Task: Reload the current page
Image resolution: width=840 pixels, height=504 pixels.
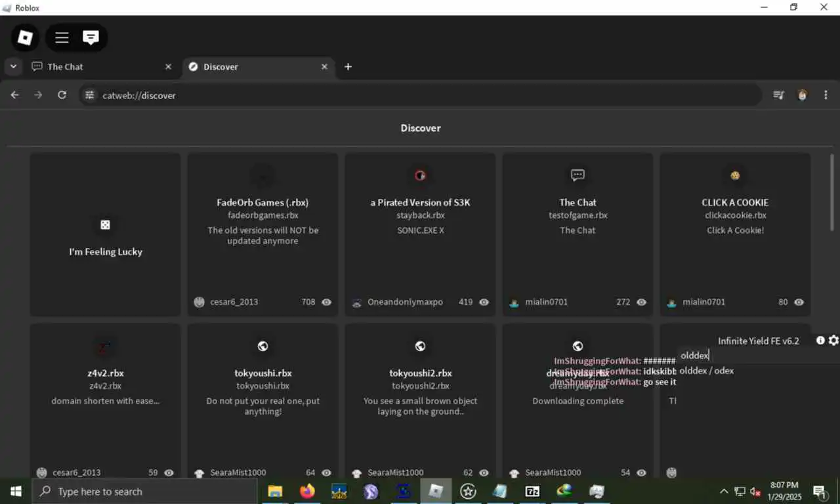Action: point(62,95)
